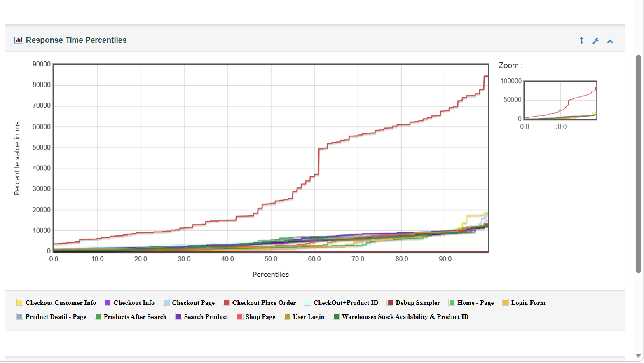Click the 90.0 x-axis tick label

[x=445, y=259]
